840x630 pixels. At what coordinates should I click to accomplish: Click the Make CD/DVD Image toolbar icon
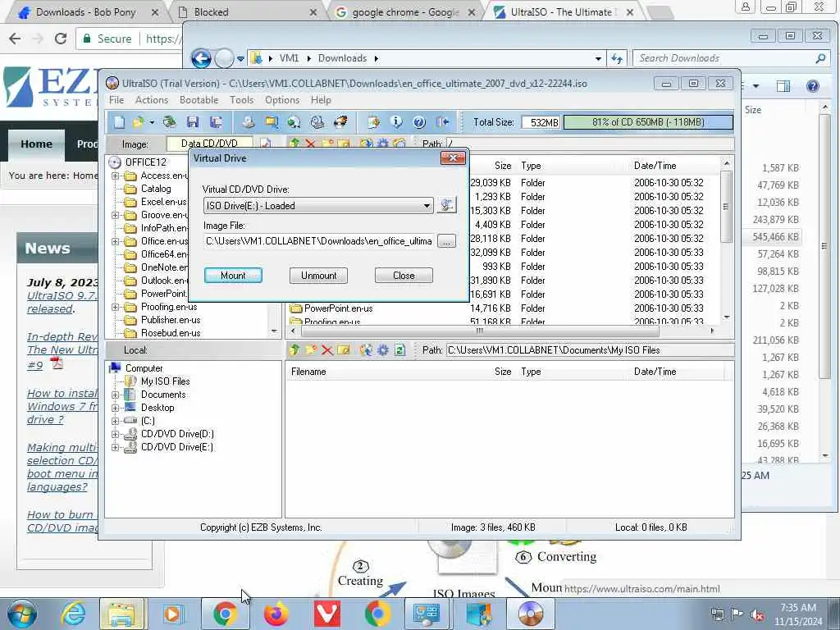click(x=248, y=122)
